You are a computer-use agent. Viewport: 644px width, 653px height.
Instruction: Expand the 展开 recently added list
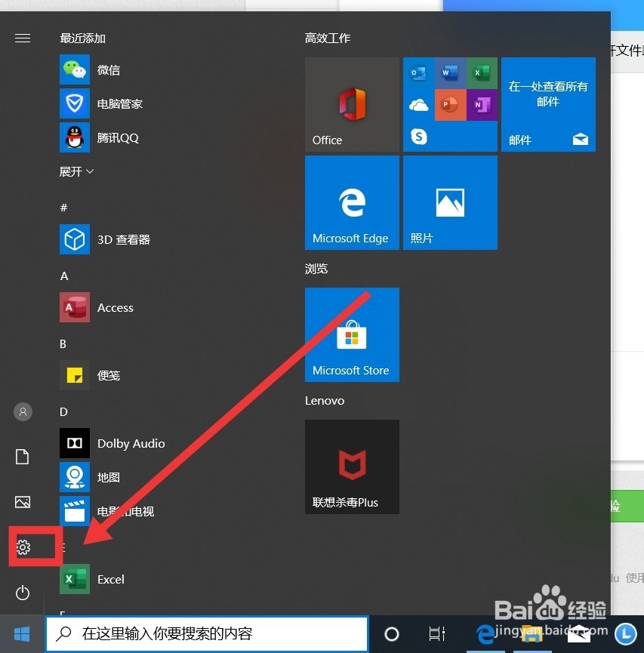(76, 171)
